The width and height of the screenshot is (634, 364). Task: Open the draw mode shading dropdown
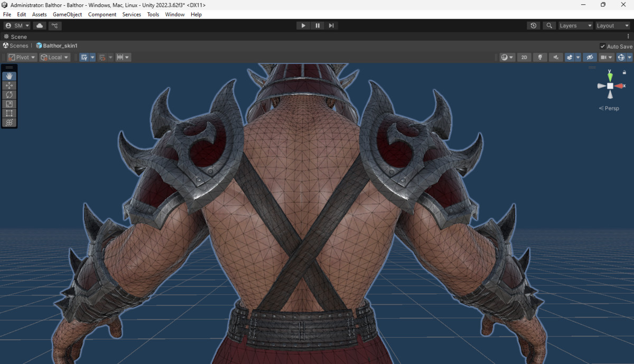pyautogui.click(x=507, y=57)
